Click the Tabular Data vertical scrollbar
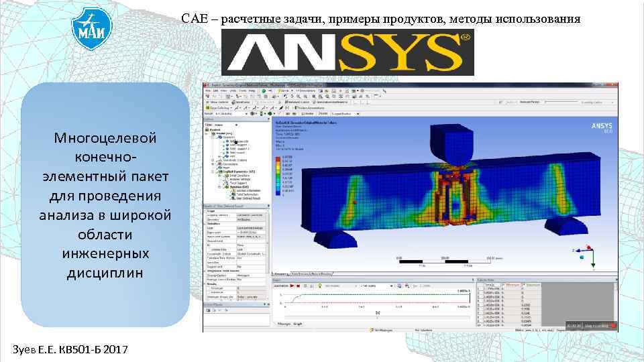The height and width of the screenshot is (362, 644). click(616, 304)
